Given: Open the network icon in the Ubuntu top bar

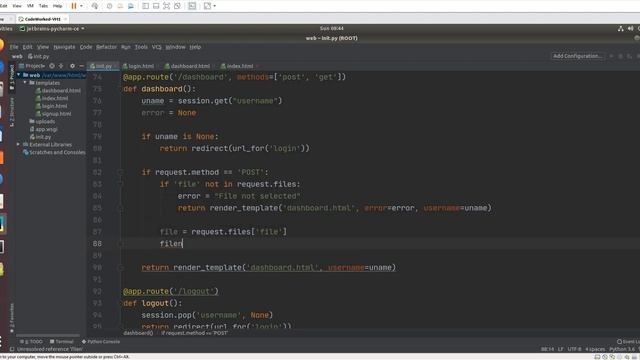Looking at the screenshot, I should pyautogui.click(x=620, y=29).
